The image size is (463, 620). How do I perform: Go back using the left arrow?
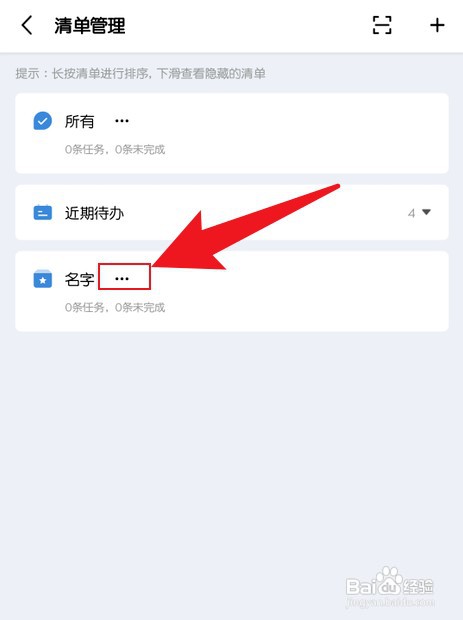click(27, 25)
